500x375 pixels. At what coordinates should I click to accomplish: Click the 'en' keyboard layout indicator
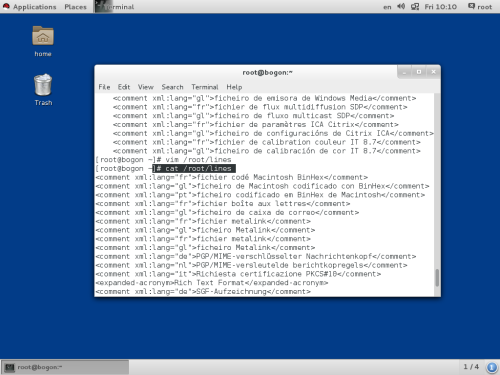(x=387, y=7)
